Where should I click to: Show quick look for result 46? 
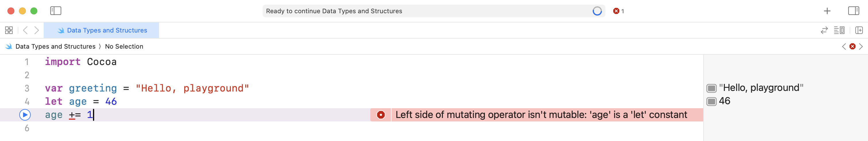(x=711, y=102)
